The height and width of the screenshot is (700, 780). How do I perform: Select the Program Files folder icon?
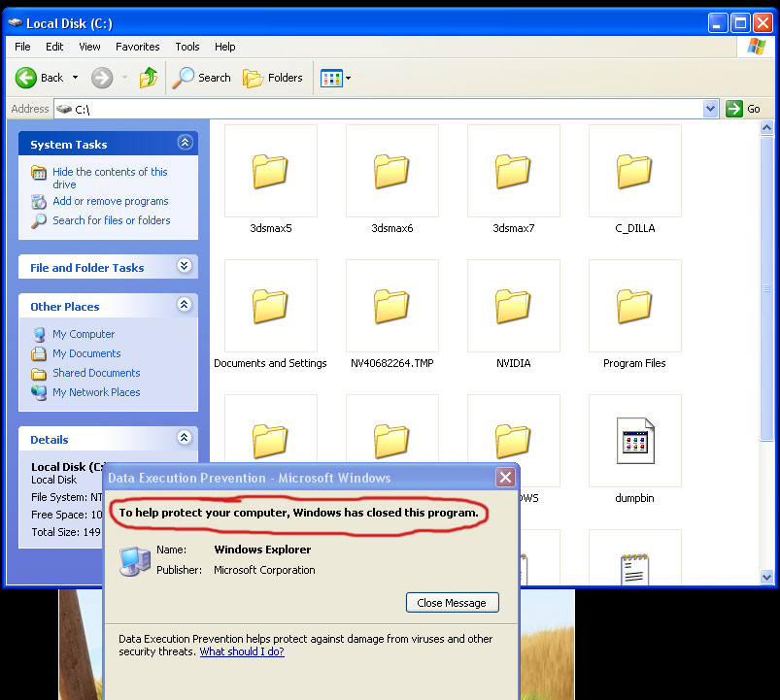(x=634, y=306)
